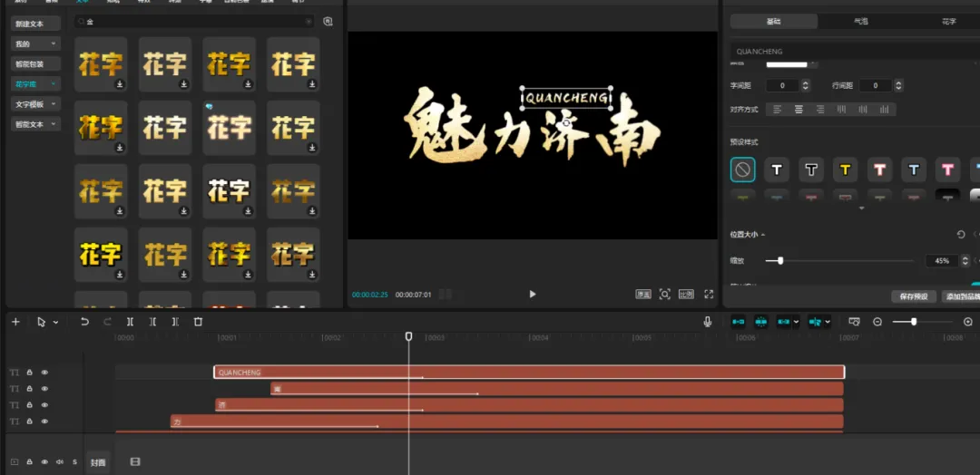Open fullscreen preview
The width and height of the screenshot is (980, 475).
coord(709,294)
